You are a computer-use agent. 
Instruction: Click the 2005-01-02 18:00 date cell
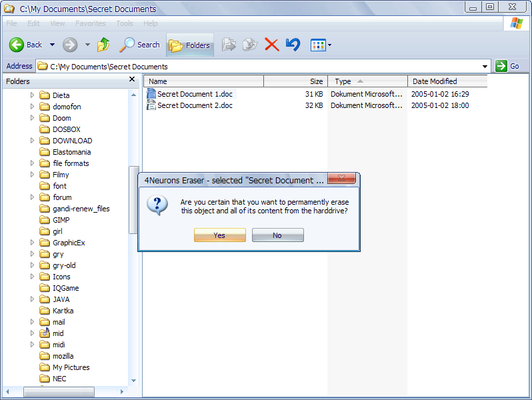point(440,105)
